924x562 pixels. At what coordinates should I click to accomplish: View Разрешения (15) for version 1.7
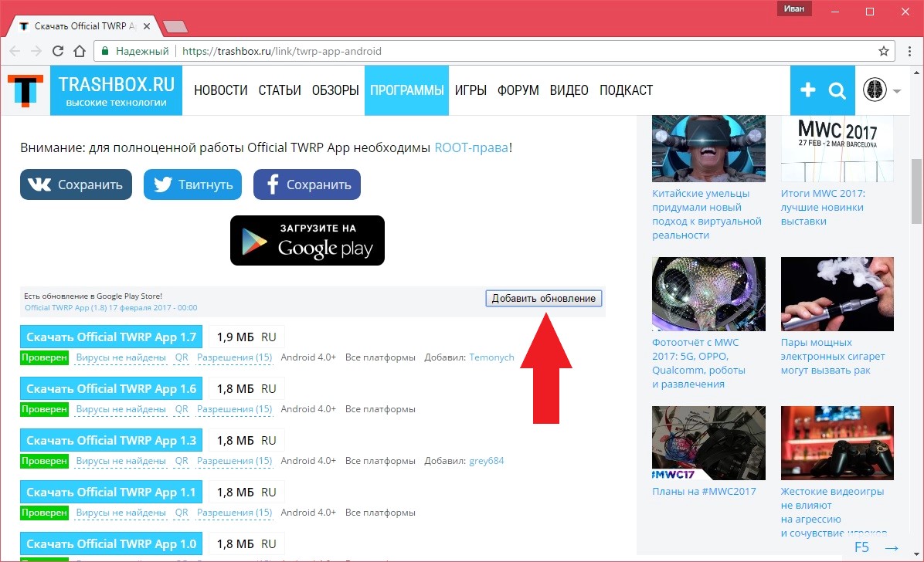pyautogui.click(x=235, y=357)
